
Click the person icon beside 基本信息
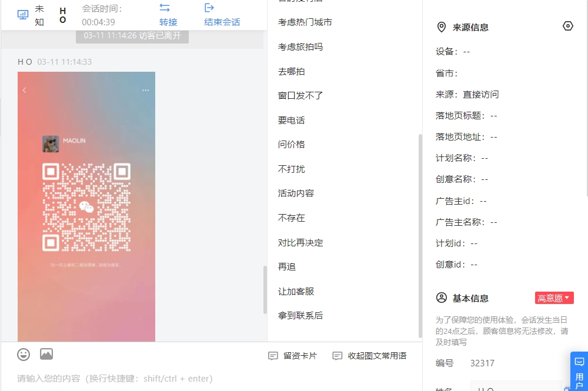click(442, 298)
